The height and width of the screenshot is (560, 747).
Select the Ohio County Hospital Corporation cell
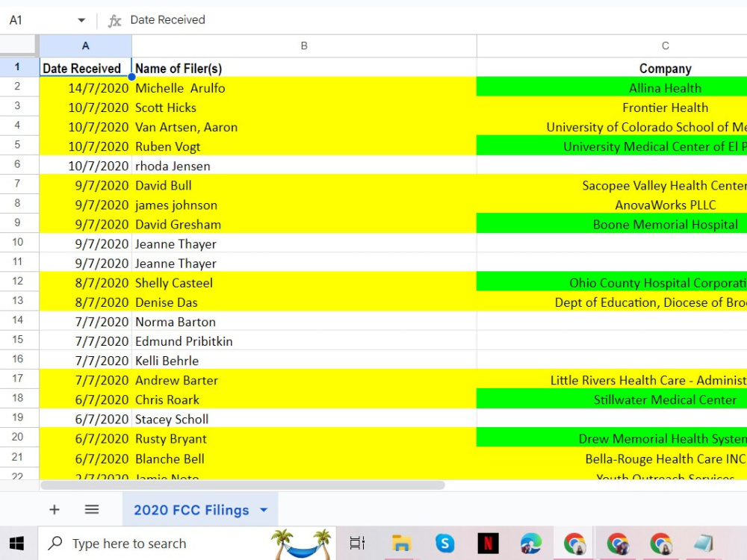(x=613, y=282)
